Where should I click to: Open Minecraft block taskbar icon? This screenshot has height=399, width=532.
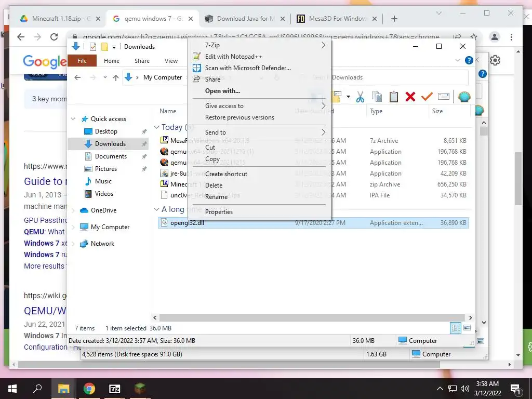140,389
